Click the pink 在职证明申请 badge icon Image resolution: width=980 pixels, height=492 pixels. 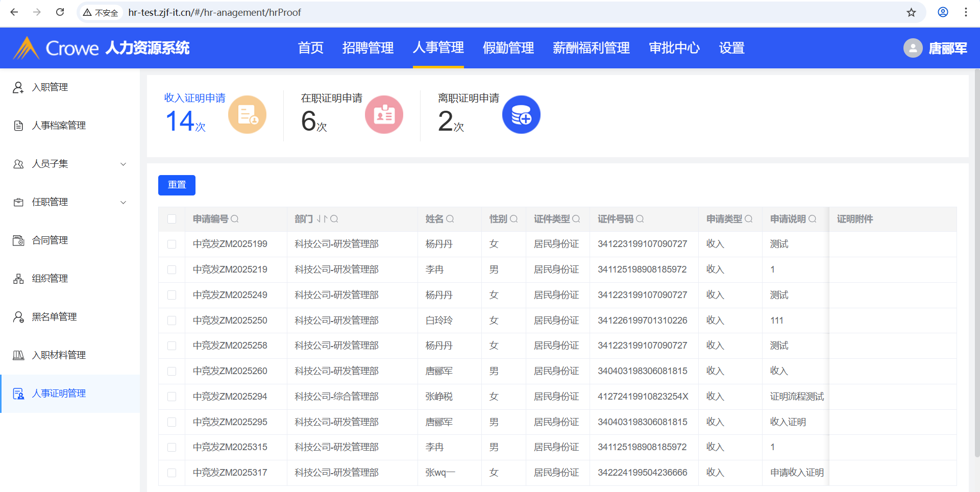click(x=384, y=115)
